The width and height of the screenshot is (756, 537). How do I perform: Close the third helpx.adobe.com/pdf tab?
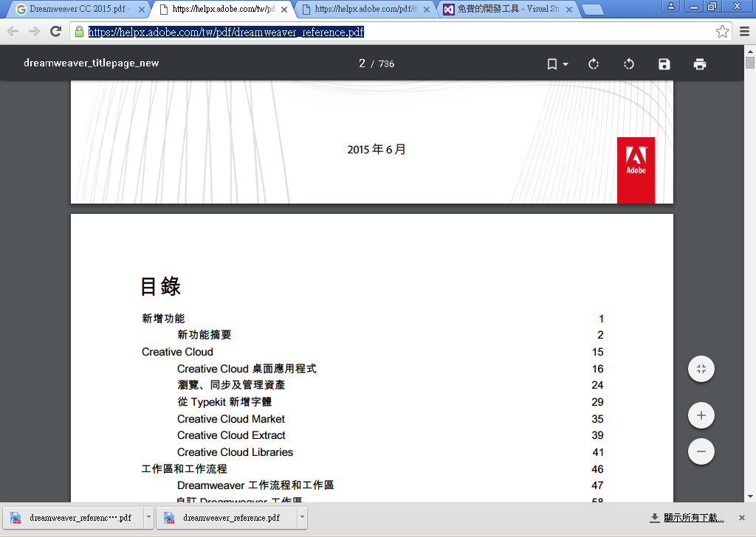pos(427,10)
